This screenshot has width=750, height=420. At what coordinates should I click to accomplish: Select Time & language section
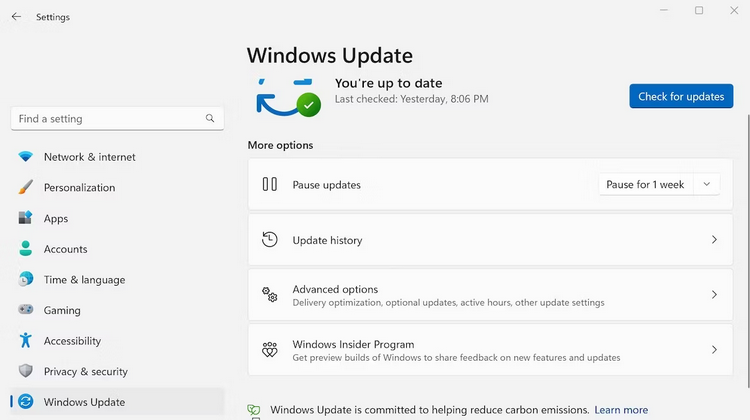(x=117, y=279)
